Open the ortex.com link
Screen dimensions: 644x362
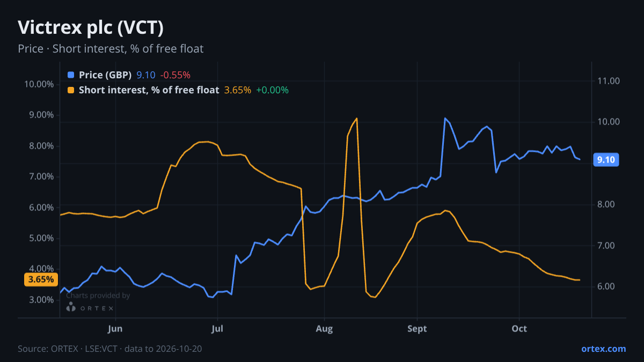click(603, 349)
